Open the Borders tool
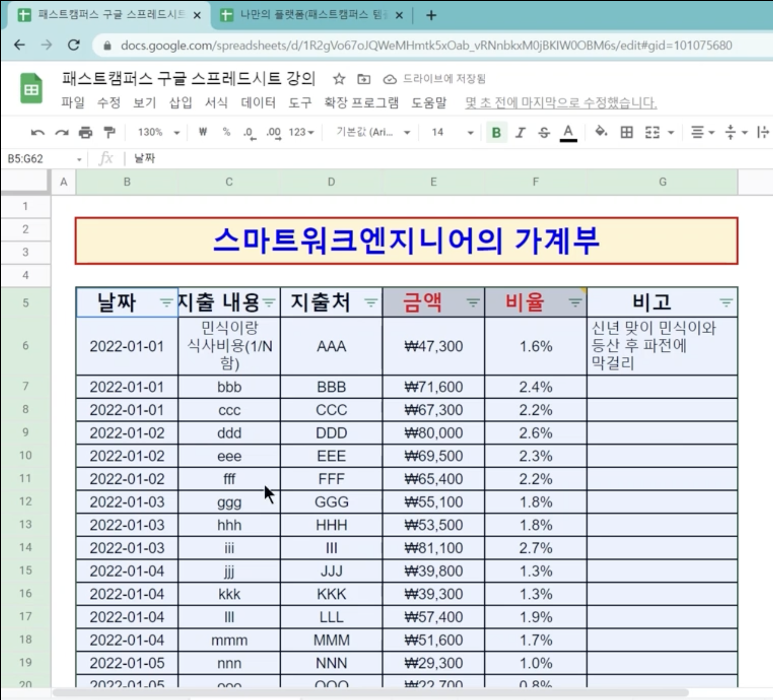The width and height of the screenshot is (773, 700). click(626, 132)
